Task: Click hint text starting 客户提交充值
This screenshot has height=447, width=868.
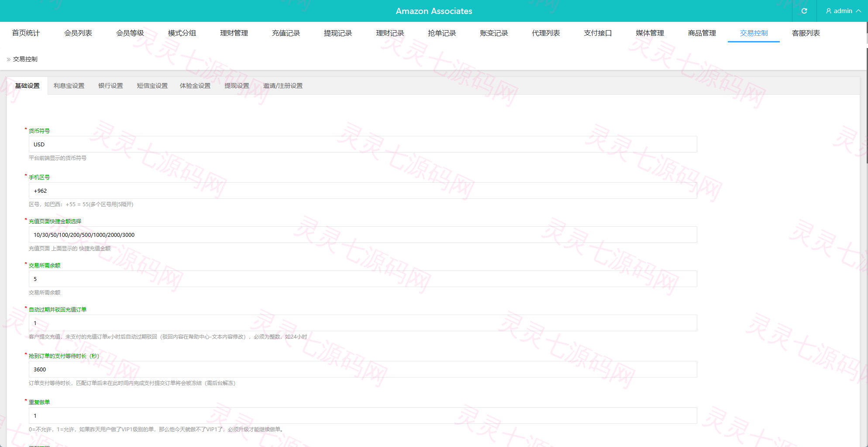Action: tap(168, 336)
